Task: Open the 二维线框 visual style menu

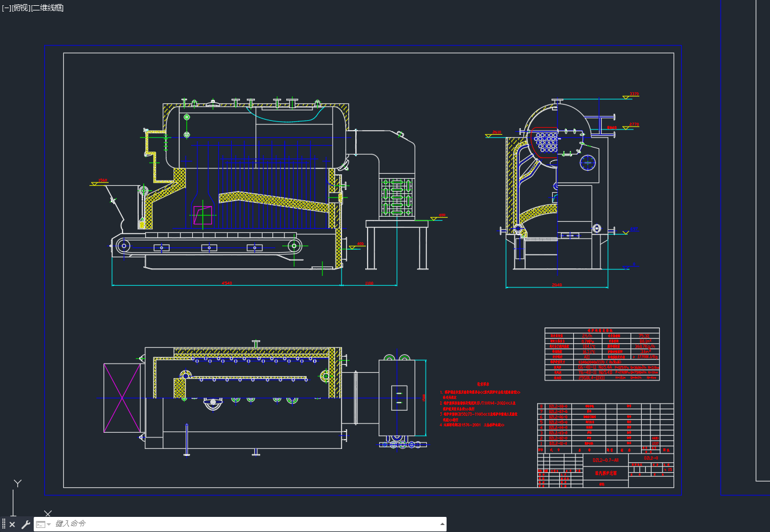Action: 47,8
